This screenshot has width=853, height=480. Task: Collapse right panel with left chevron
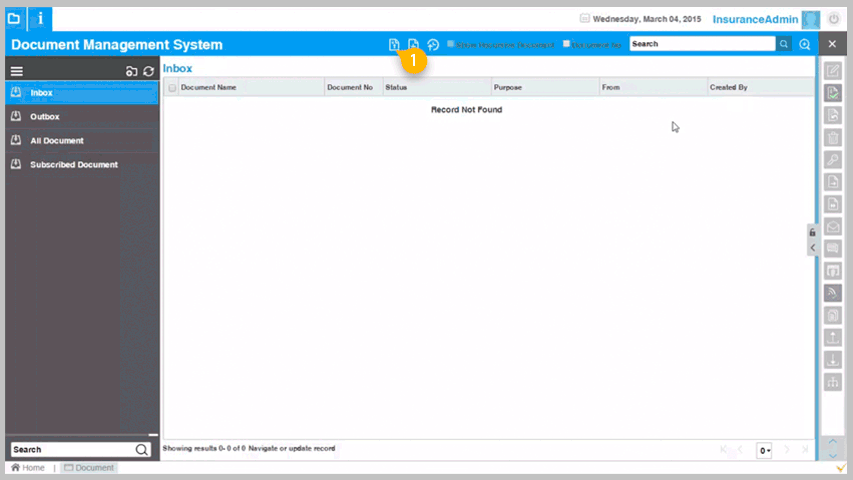812,248
